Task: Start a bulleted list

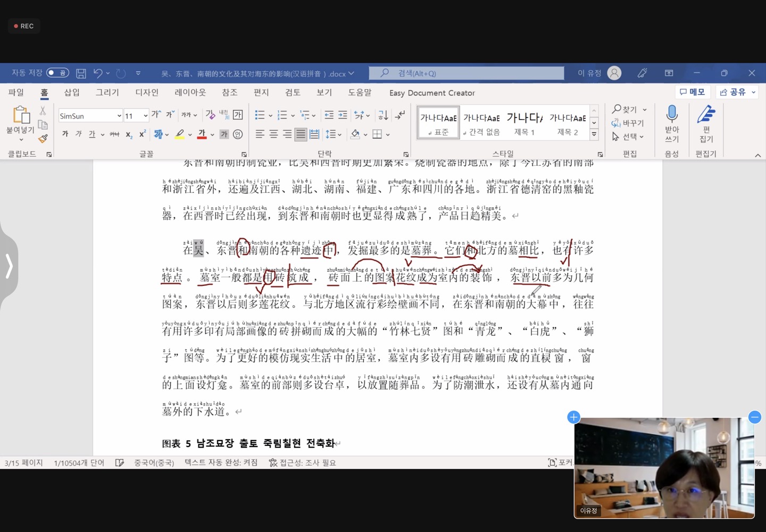Action: [x=260, y=115]
